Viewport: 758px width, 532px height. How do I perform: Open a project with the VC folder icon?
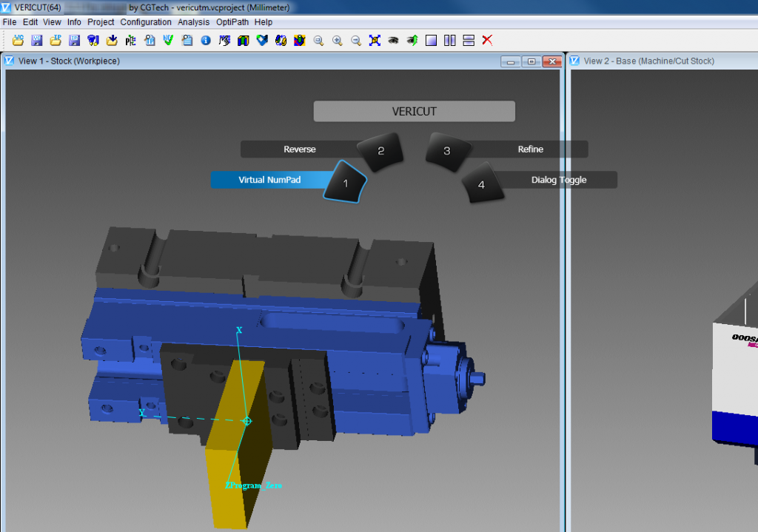18,41
